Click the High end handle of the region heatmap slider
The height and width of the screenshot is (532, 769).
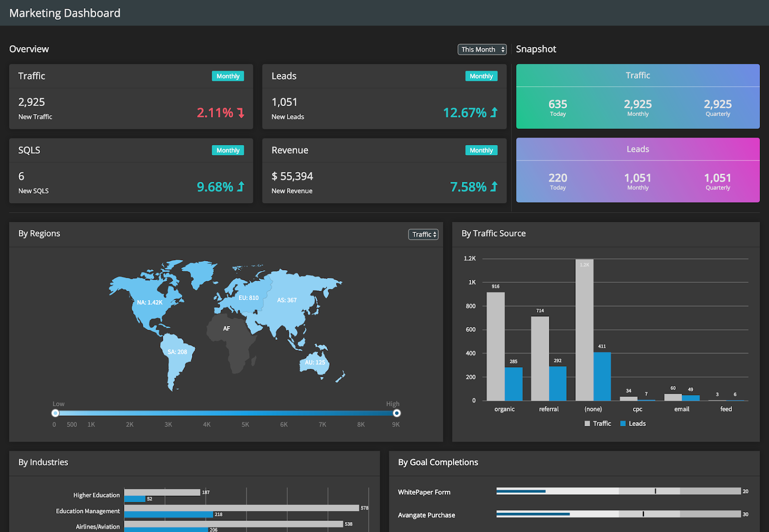coord(397,412)
